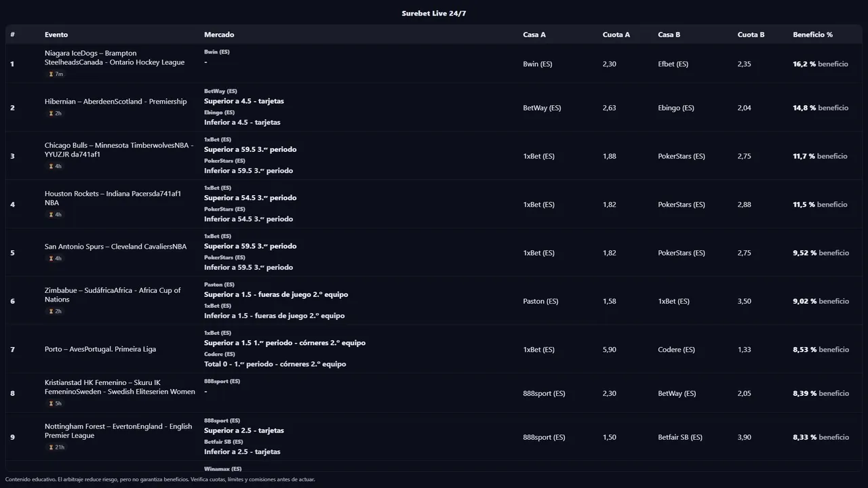
Task: Click hourglass icon in Niagara IceDogs row
Action: [51, 74]
